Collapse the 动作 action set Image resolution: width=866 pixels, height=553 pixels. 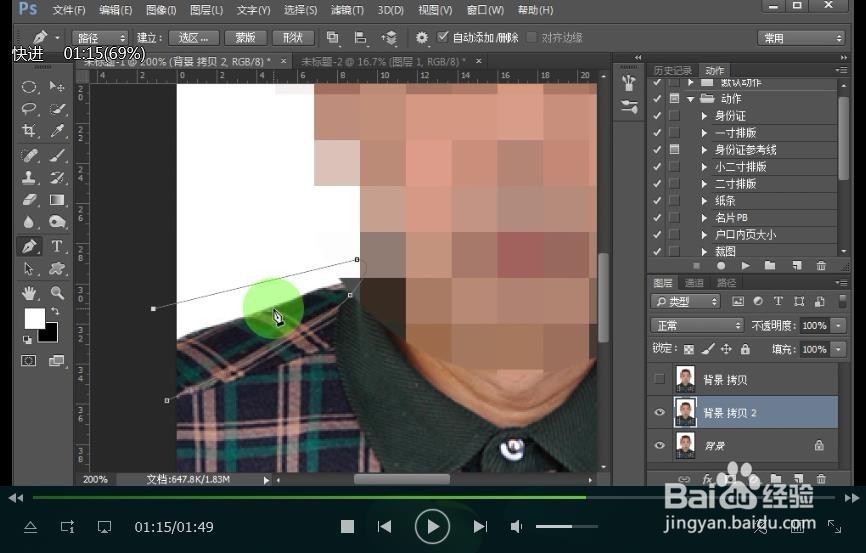coord(690,99)
